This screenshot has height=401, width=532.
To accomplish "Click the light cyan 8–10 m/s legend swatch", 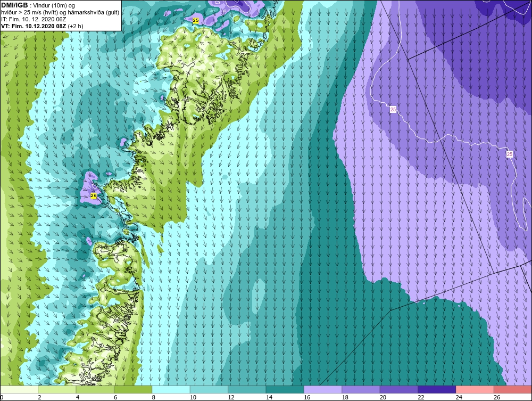I will click(171, 389).
